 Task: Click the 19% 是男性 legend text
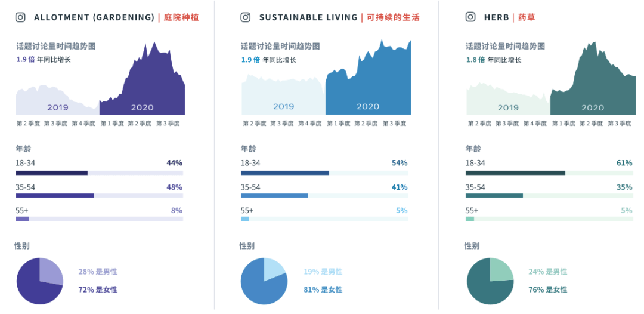click(323, 272)
